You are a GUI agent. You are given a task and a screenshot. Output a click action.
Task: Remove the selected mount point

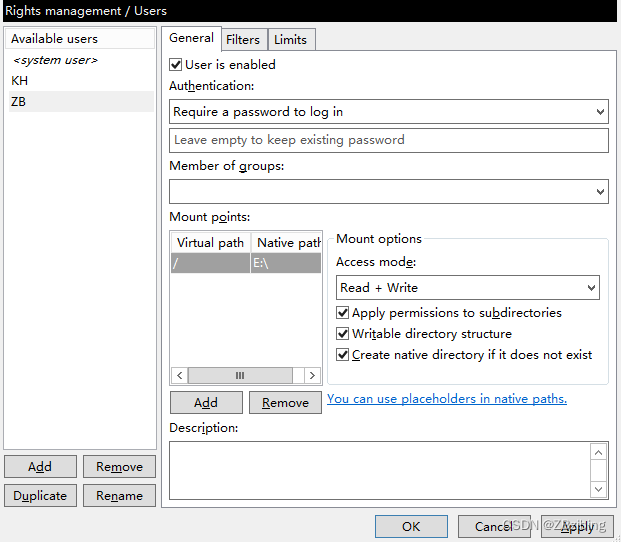(x=285, y=402)
